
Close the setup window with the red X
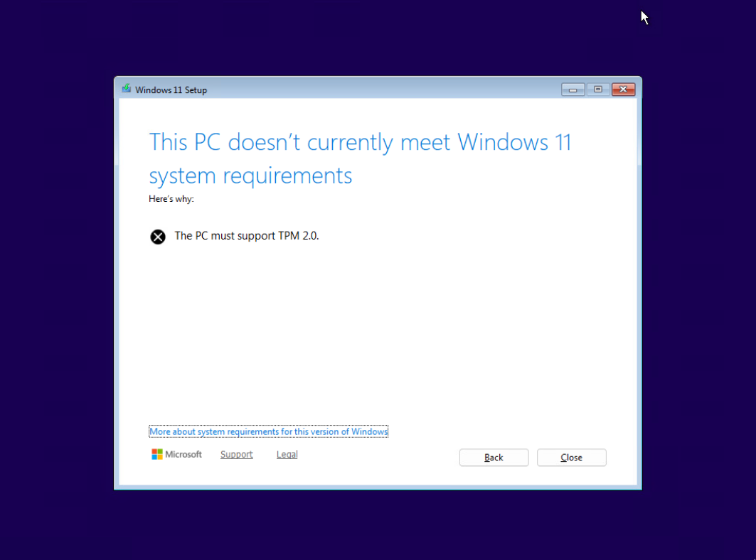pos(623,90)
